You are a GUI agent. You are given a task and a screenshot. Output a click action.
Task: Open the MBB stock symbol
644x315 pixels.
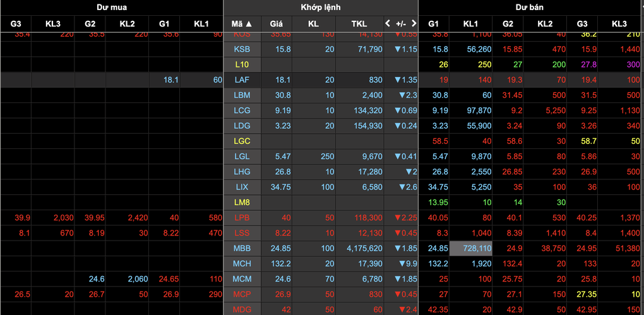tap(242, 247)
